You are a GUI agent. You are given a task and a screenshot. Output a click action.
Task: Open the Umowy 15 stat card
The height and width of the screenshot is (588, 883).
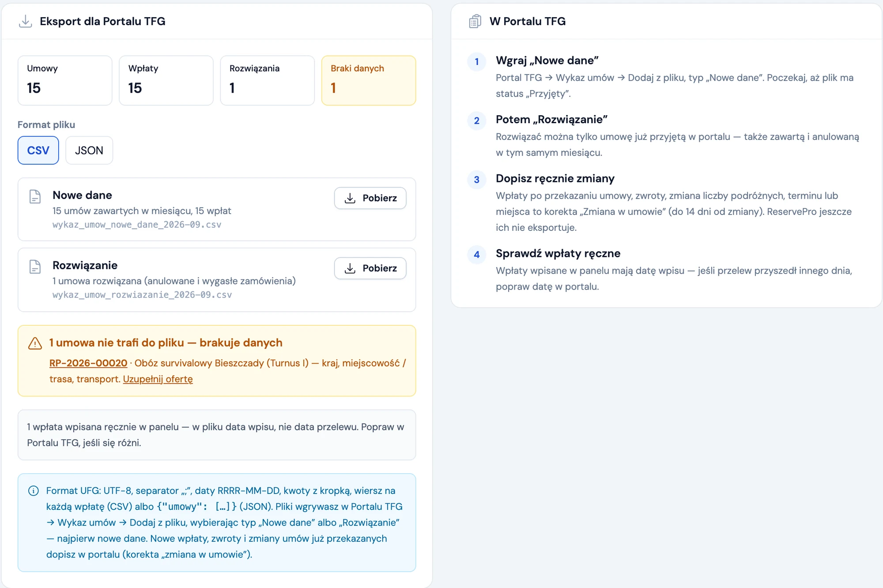[65, 80]
